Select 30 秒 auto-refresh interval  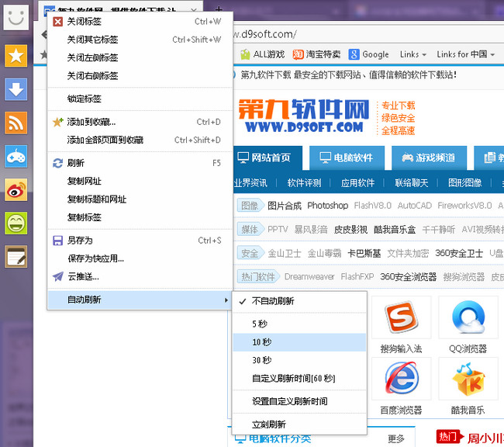coord(299,360)
